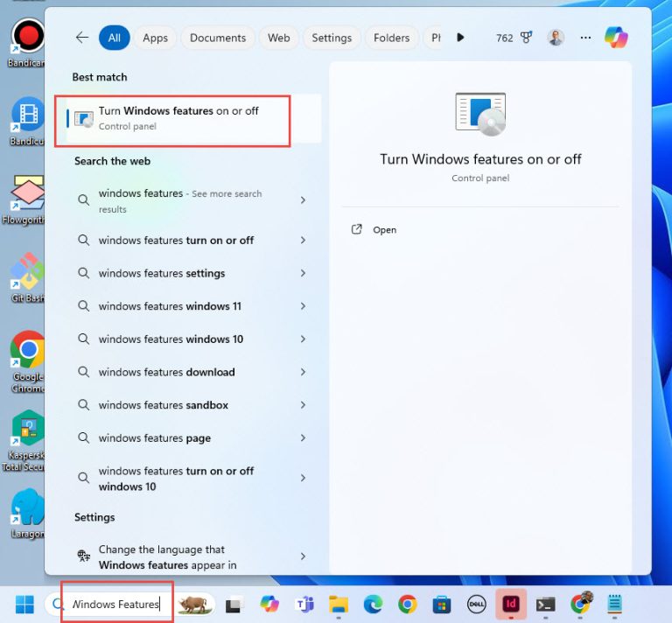This screenshot has height=623, width=672.
Task: Switch to the Documents filter tab
Action: point(218,38)
